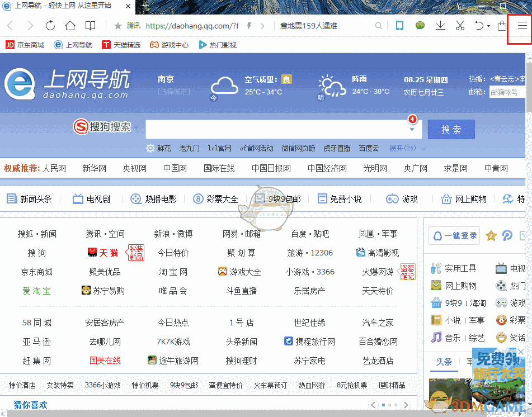Open the mobile phone sync icon
This screenshot has width=532, height=417.
[x=399, y=26]
